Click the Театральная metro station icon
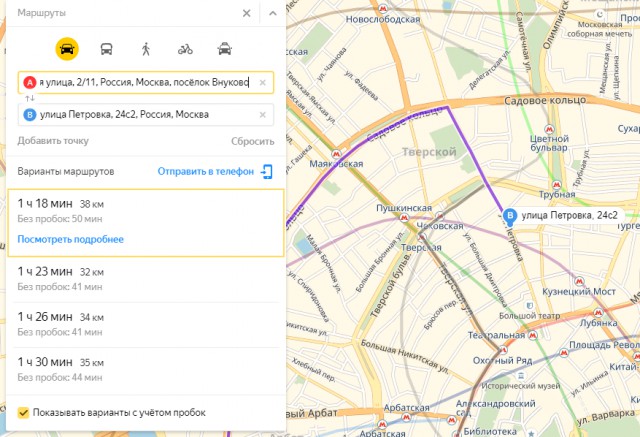Screen dimensions: 640x437 point(533,335)
